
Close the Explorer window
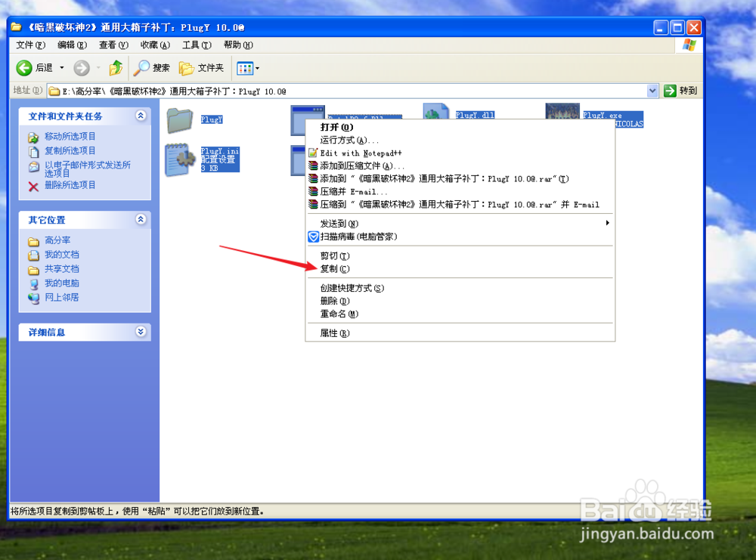(x=694, y=27)
